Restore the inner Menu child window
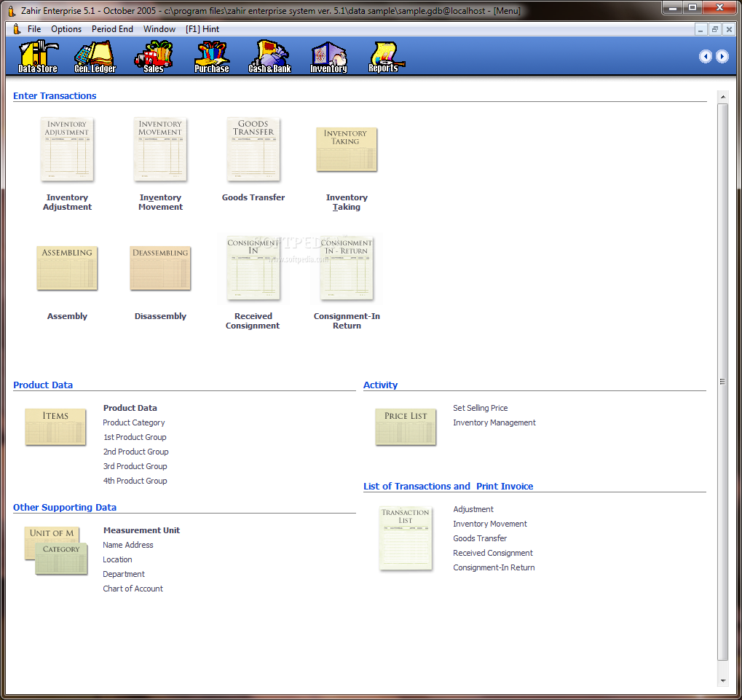This screenshot has width=742, height=700. point(715,29)
